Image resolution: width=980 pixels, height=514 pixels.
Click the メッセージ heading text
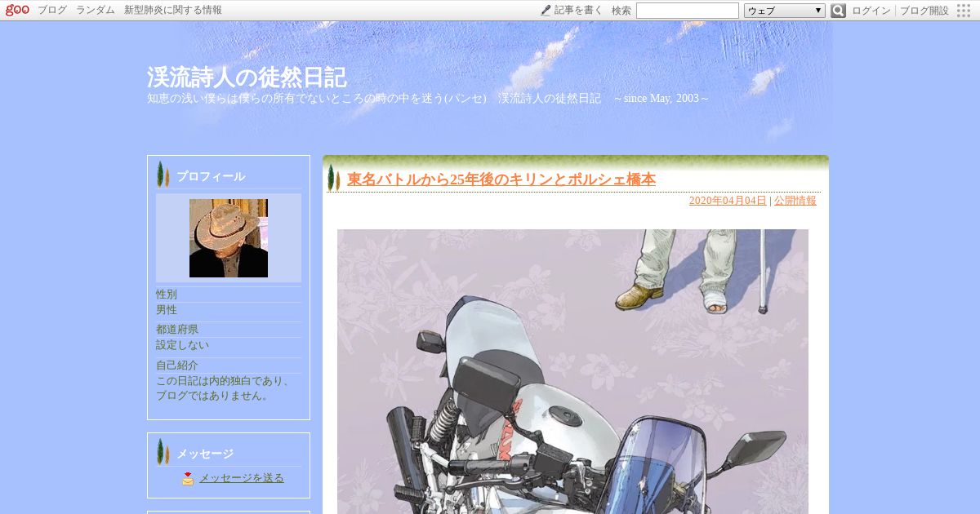pos(205,454)
